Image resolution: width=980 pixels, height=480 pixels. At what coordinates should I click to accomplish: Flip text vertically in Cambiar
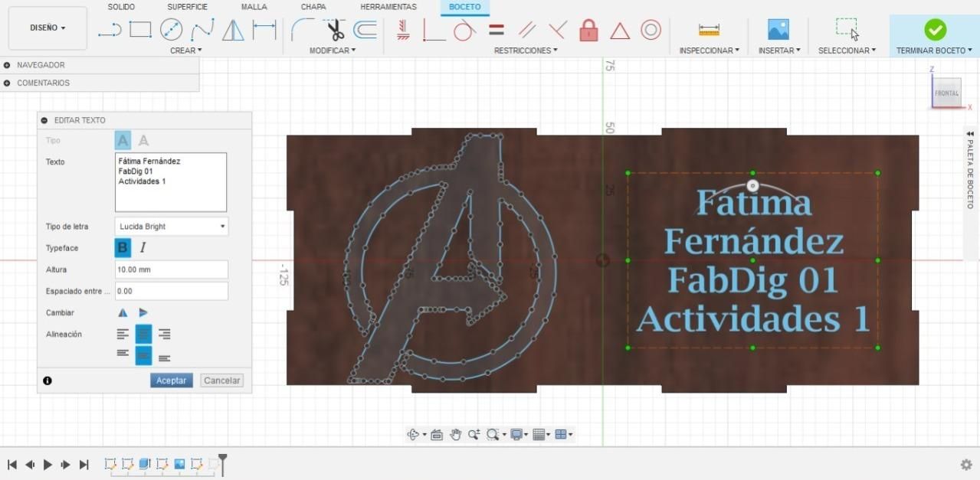pyautogui.click(x=143, y=312)
